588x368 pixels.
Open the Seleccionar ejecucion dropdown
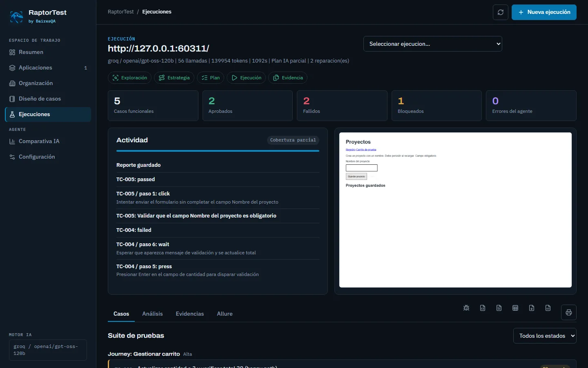433,44
